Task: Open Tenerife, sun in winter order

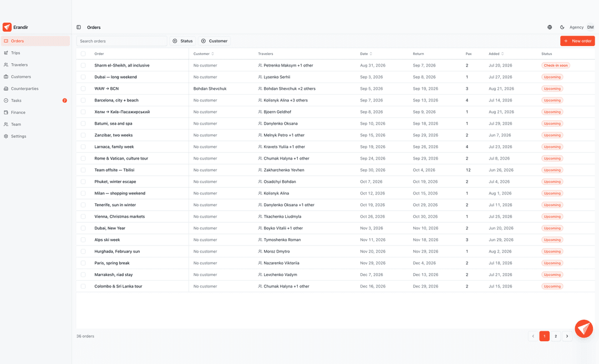Action: coord(115,205)
